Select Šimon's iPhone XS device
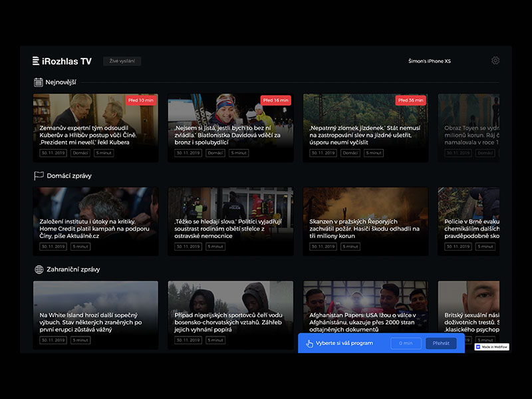Screen dimensions: 532x399 tap(429, 61)
